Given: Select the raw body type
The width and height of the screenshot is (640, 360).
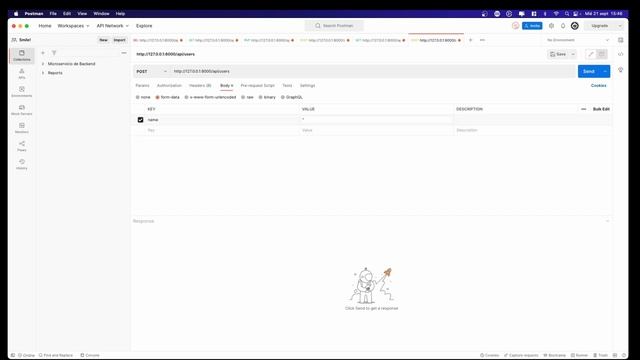Looking at the screenshot, I should point(247,97).
